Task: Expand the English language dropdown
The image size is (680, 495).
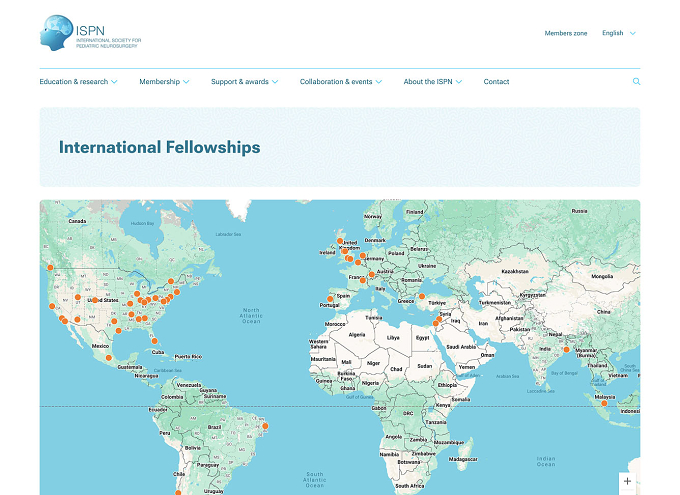Action: click(x=619, y=33)
